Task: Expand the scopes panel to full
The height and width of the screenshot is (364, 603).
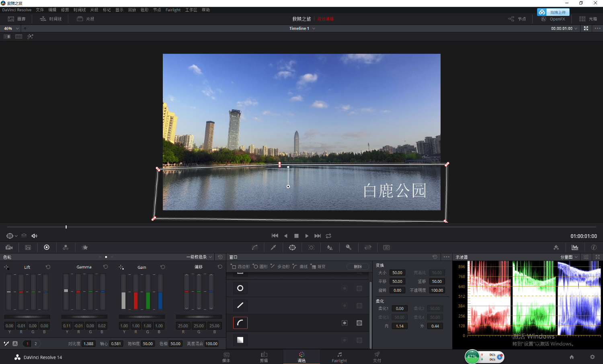Action: coord(598,257)
